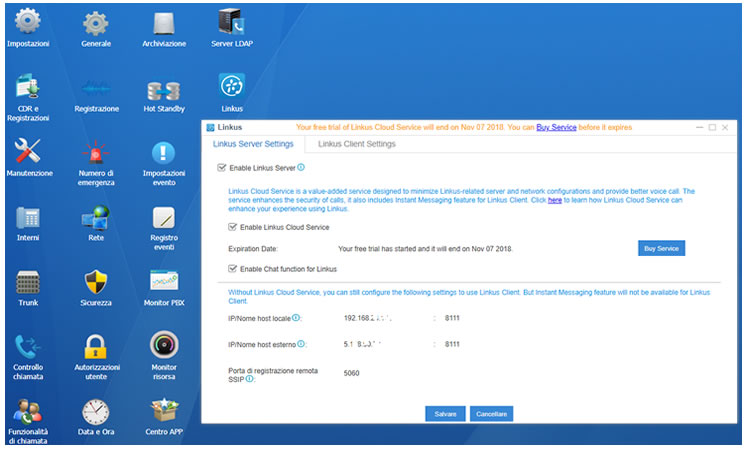The image size is (750, 450).
Task: Toggle Enable Linkus Cloud Service checkbox
Action: pos(232,227)
